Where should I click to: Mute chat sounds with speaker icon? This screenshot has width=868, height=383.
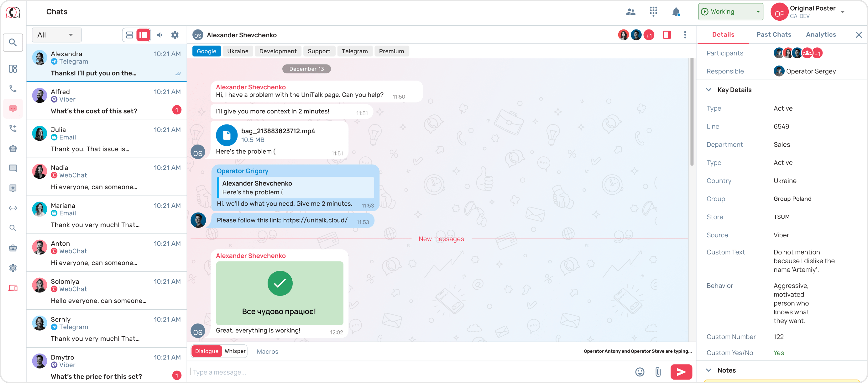[160, 35]
